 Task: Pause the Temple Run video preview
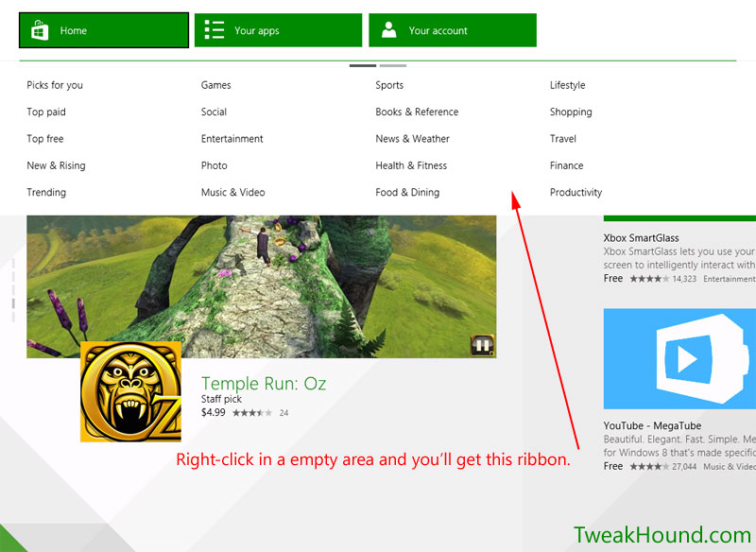[483, 345]
